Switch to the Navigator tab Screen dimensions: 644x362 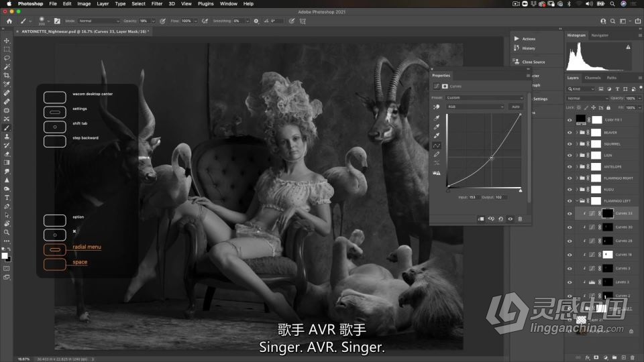pos(600,36)
